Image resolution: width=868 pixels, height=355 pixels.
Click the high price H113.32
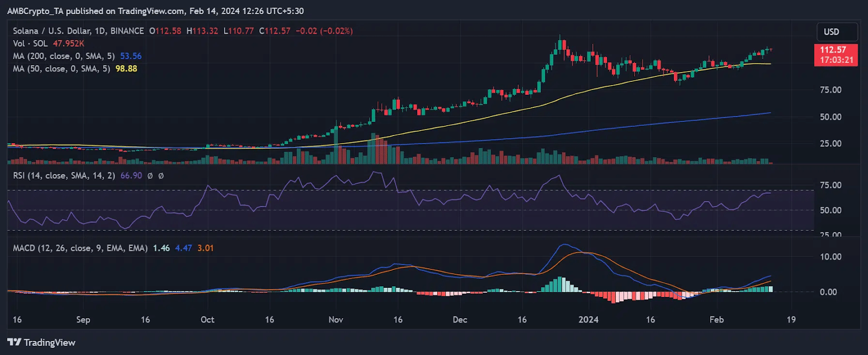(202, 31)
